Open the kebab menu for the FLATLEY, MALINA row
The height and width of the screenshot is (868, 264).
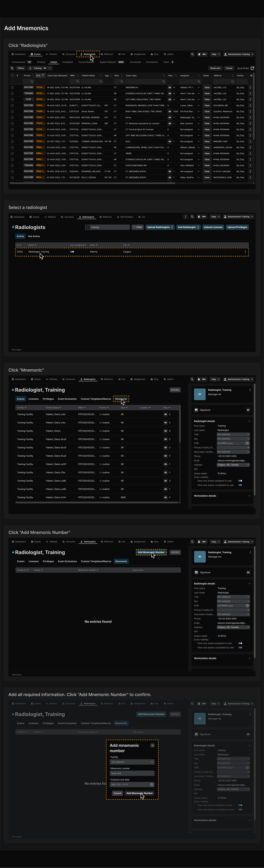250,171
